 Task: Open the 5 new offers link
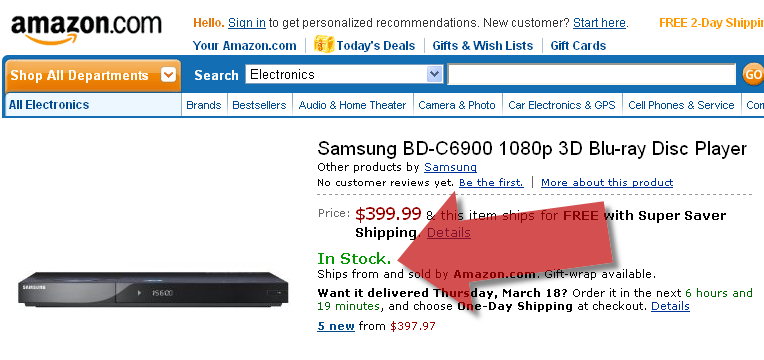pos(336,326)
